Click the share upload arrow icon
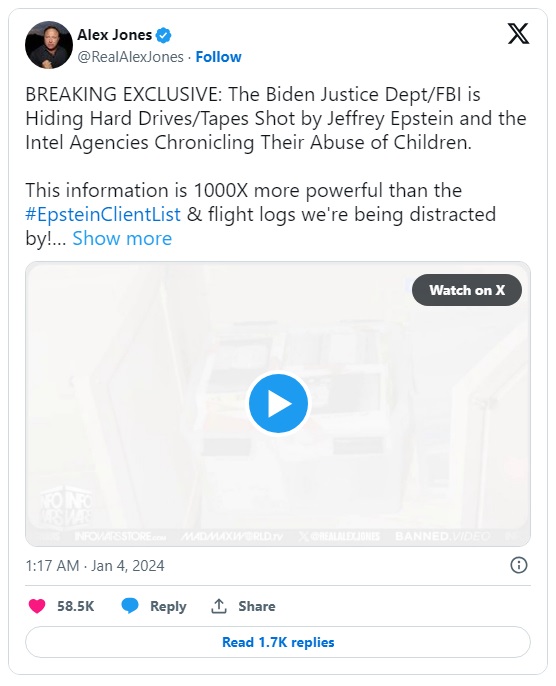 (x=219, y=606)
